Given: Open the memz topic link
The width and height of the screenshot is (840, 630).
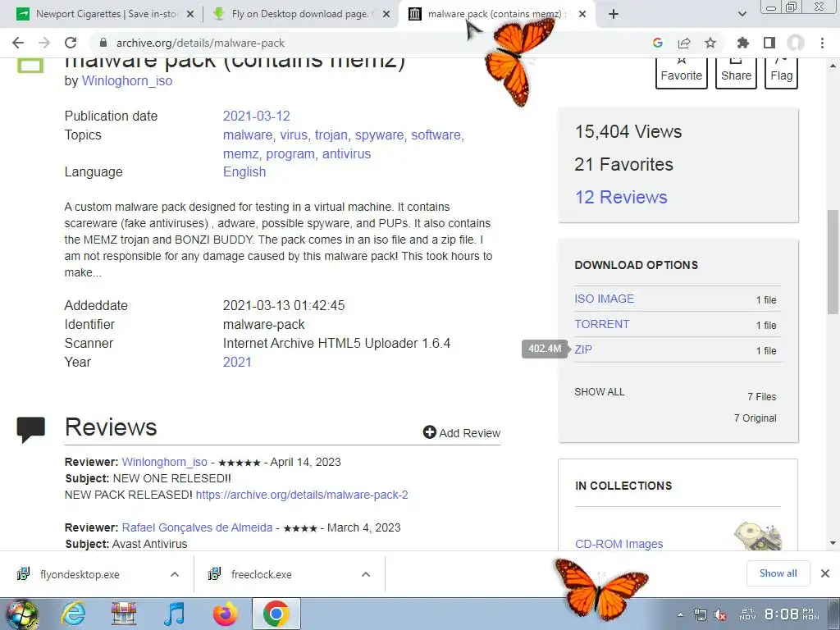Looking at the screenshot, I should click(240, 153).
